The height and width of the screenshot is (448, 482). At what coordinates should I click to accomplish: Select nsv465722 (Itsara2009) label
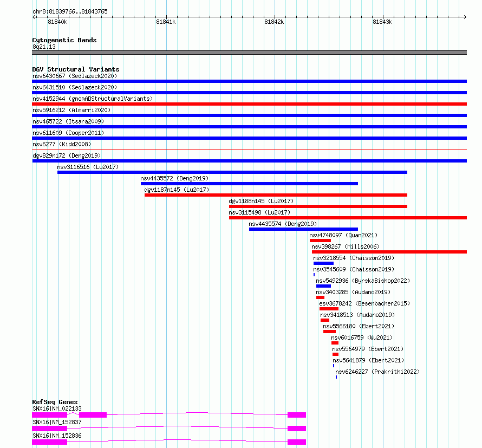(x=68, y=121)
